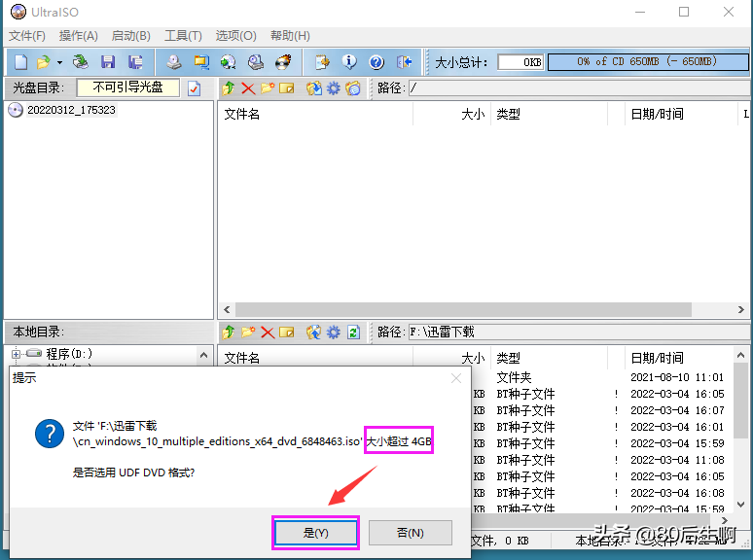
Task: Click the 0KB total size field
Action: pyautogui.click(x=520, y=62)
